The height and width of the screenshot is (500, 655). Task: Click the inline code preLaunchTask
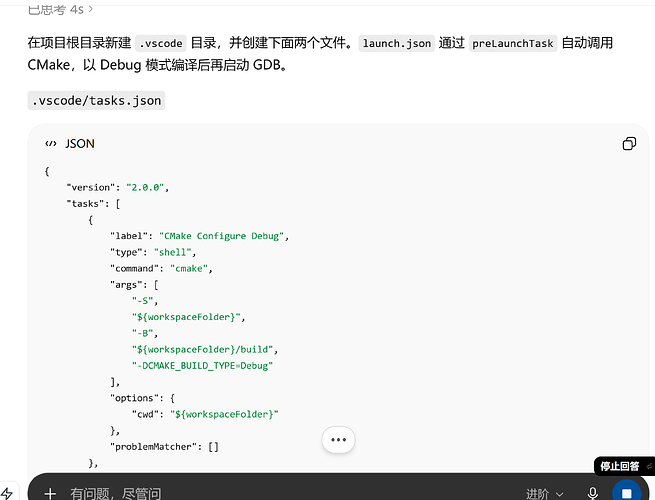tap(513, 43)
